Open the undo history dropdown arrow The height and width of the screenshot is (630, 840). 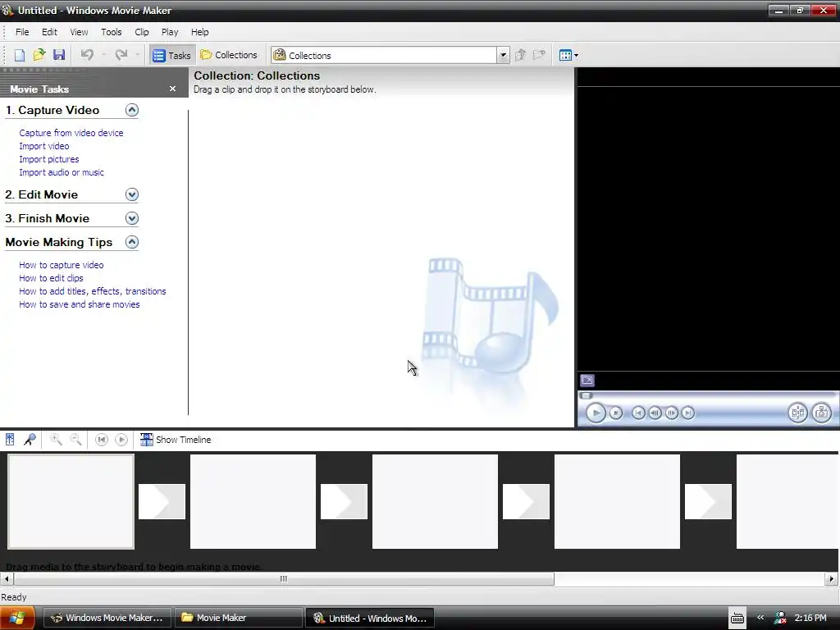click(x=103, y=55)
